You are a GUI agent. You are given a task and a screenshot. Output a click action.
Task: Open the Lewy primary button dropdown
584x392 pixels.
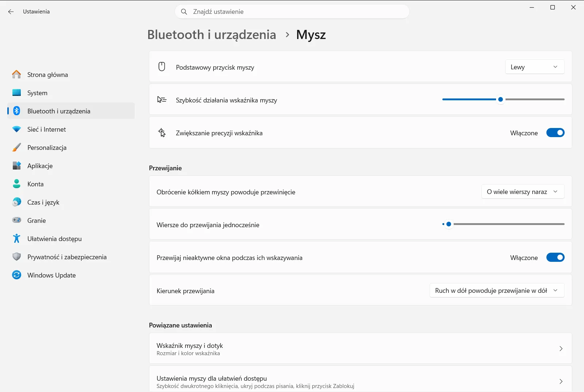(535, 67)
